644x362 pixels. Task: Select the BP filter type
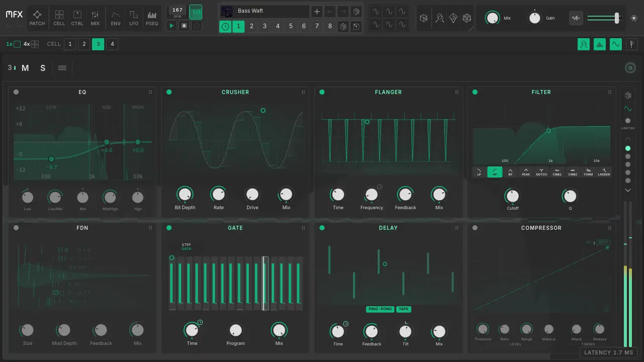pyautogui.click(x=510, y=172)
